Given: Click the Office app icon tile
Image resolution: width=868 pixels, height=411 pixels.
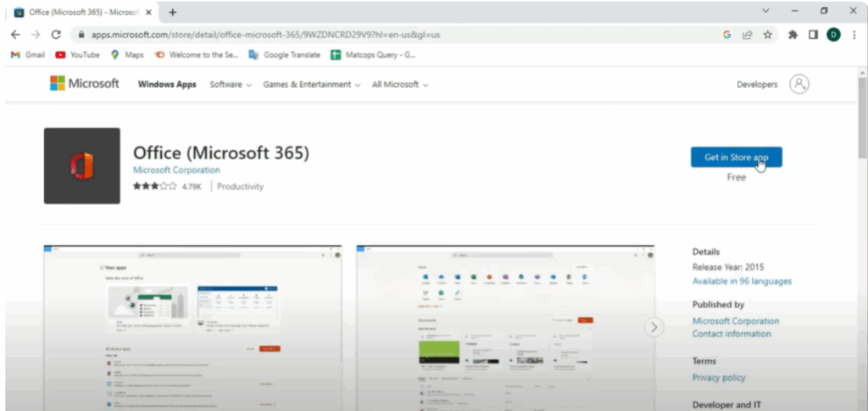Looking at the screenshot, I should pos(82,166).
